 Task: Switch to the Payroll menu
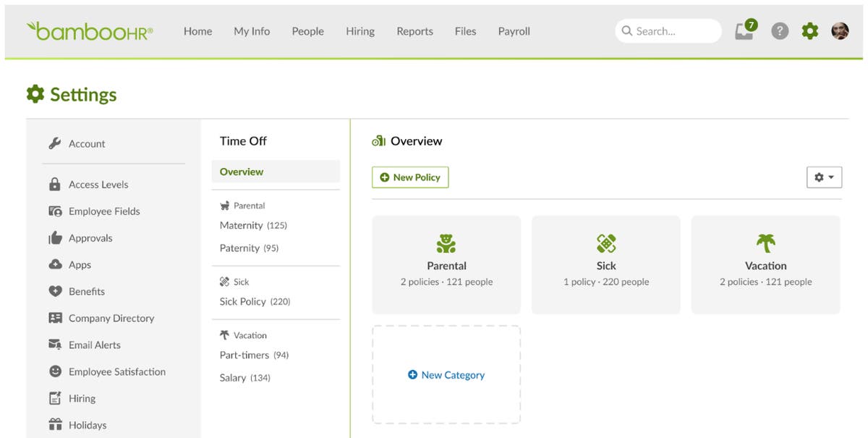[x=514, y=31]
